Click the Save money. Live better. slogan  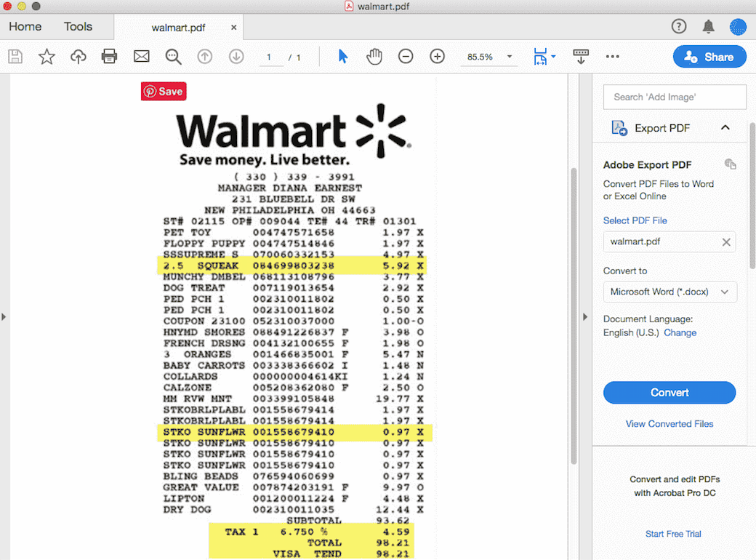(265, 160)
